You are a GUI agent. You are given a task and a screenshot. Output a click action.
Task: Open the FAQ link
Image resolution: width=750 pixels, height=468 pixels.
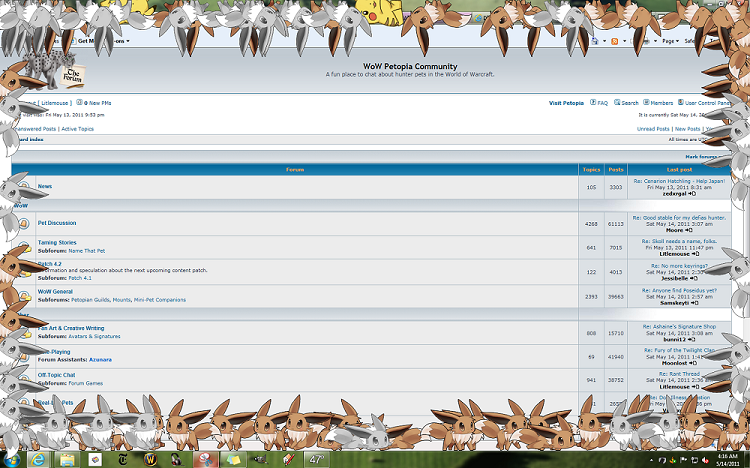point(603,103)
